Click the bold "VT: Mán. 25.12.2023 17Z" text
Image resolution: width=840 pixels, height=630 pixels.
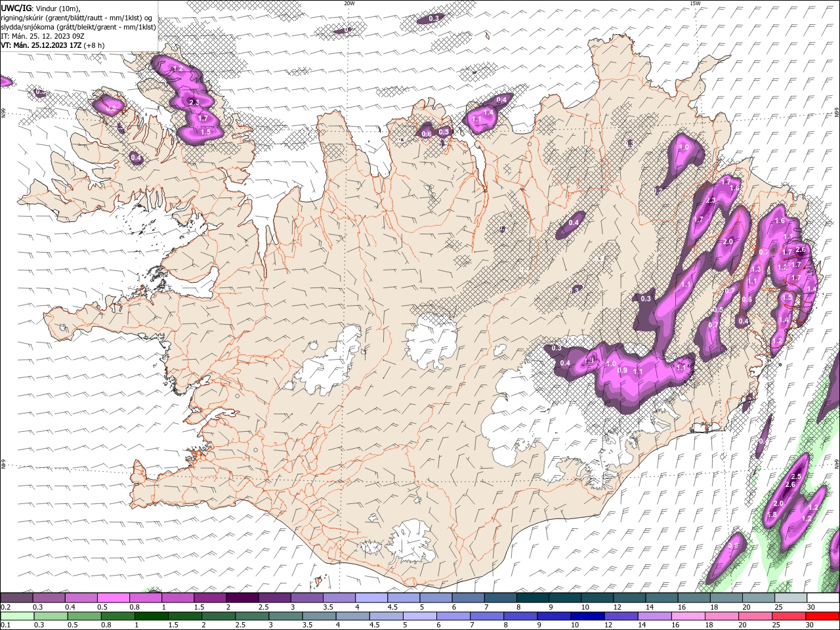click(41, 45)
